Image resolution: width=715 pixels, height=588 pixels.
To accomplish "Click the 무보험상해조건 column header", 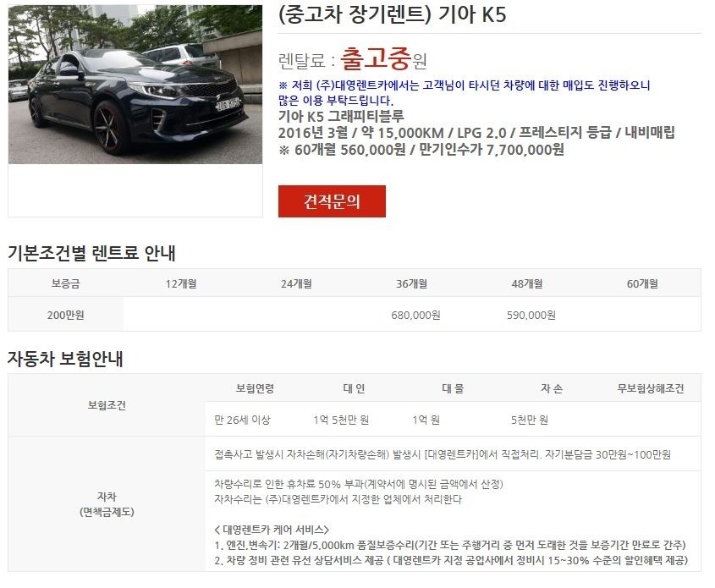I will coord(650,388).
